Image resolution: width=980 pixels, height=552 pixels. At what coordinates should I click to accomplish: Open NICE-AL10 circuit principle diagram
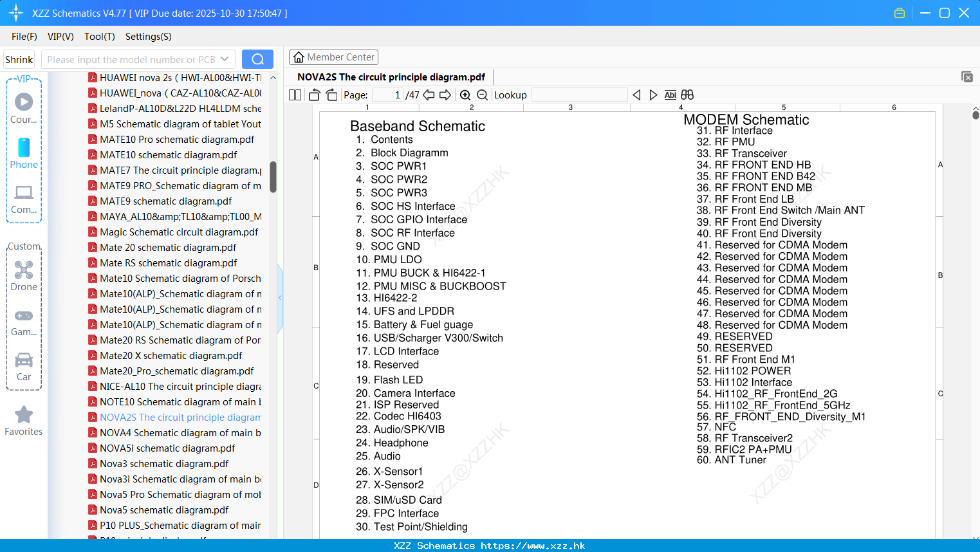pos(180,387)
